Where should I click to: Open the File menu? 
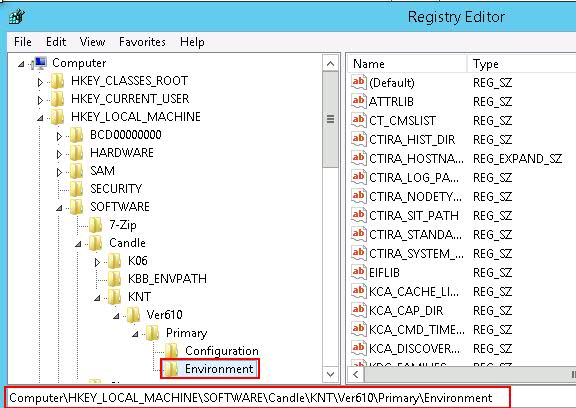[x=22, y=42]
